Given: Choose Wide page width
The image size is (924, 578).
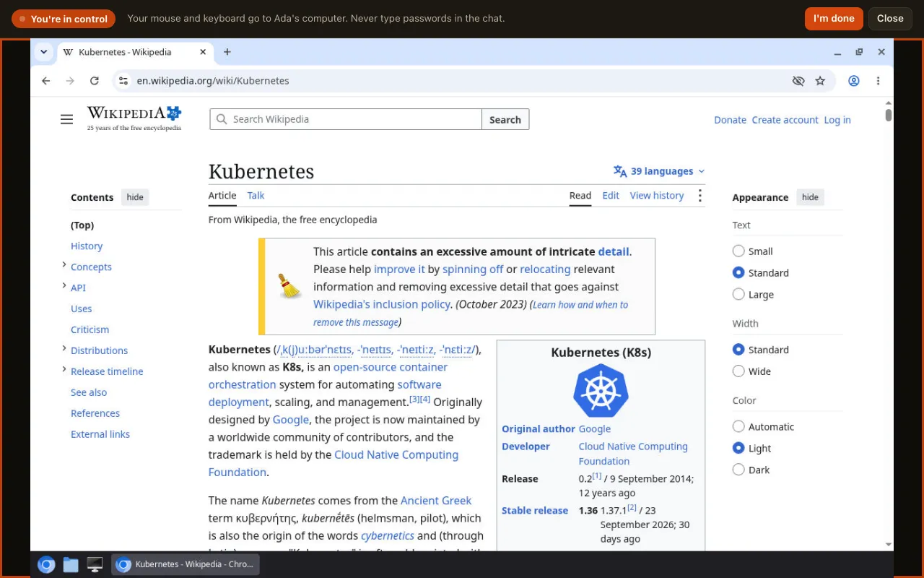Looking at the screenshot, I should pos(738,371).
